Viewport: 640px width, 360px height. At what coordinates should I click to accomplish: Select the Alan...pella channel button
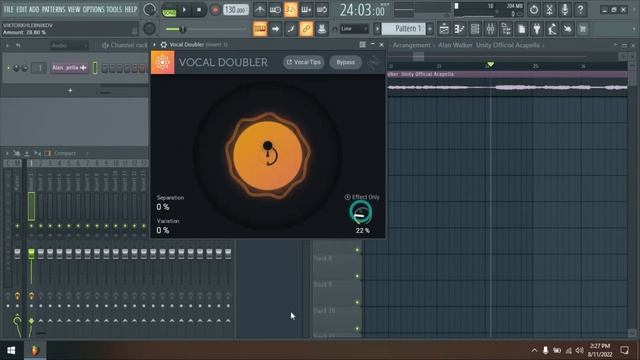69,68
